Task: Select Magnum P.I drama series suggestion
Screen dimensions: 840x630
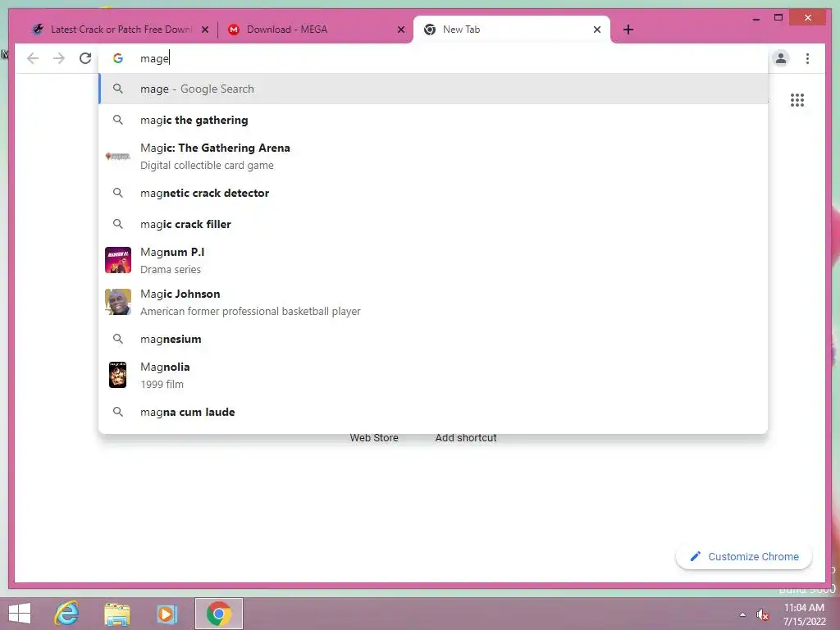Action: click(x=433, y=260)
